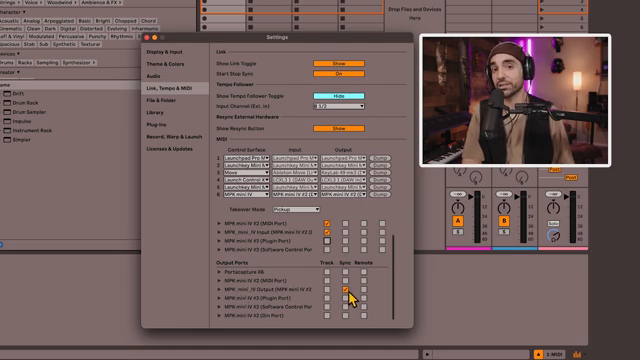Click Send B knob on Return A track
The width and height of the screenshot is (640, 360).
point(476,177)
